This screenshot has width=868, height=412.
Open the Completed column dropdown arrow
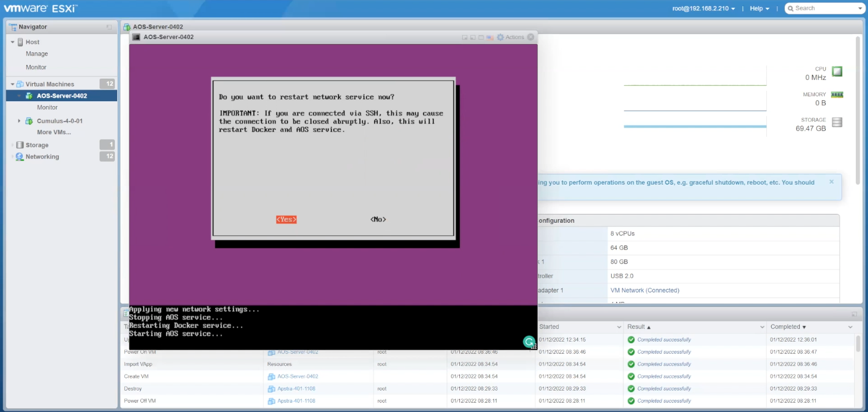[x=850, y=327]
